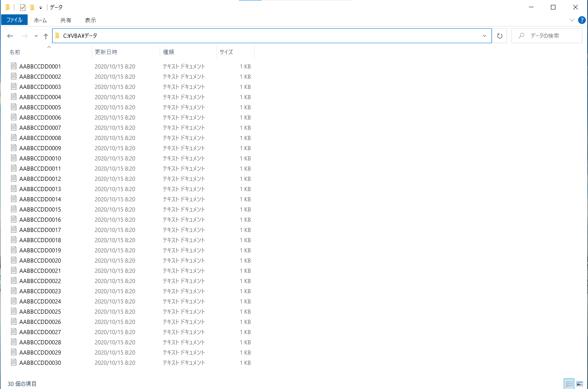The height and width of the screenshot is (389, 588).
Task: Open the ホーム ribbon tab
Action: pyautogui.click(x=40, y=20)
